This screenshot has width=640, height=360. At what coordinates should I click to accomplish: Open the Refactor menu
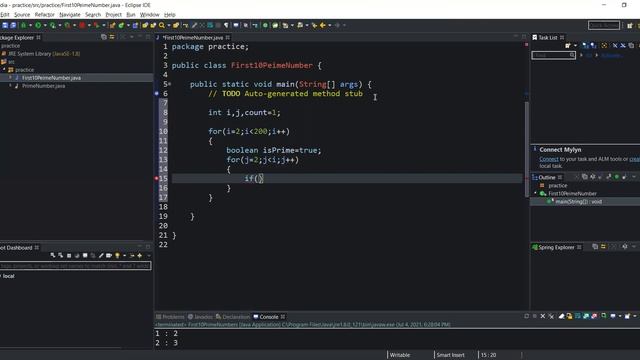[44, 15]
